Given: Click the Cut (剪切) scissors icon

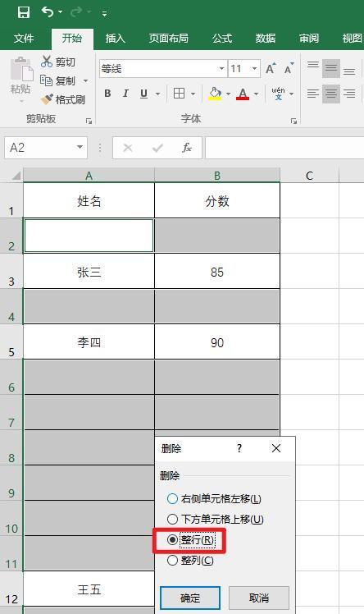Looking at the screenshot, I should pos(47,62).
